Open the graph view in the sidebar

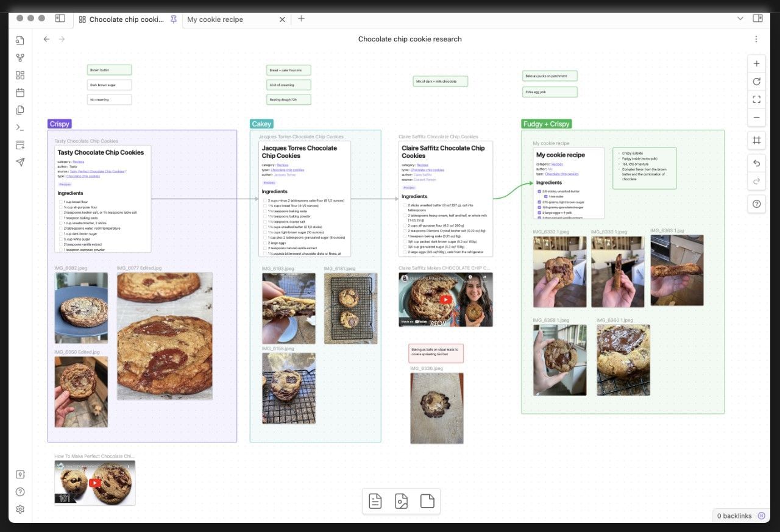tap(20, 58)
